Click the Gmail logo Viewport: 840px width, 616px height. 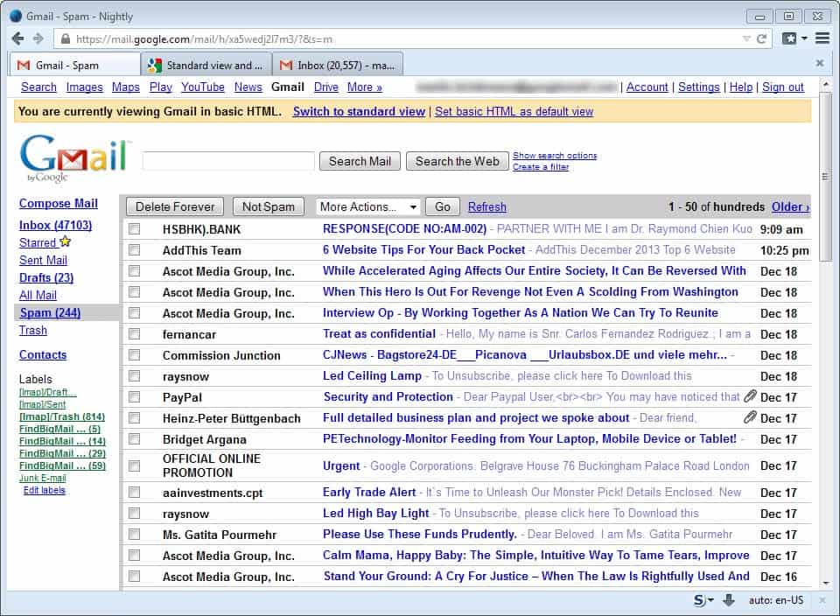74,157
